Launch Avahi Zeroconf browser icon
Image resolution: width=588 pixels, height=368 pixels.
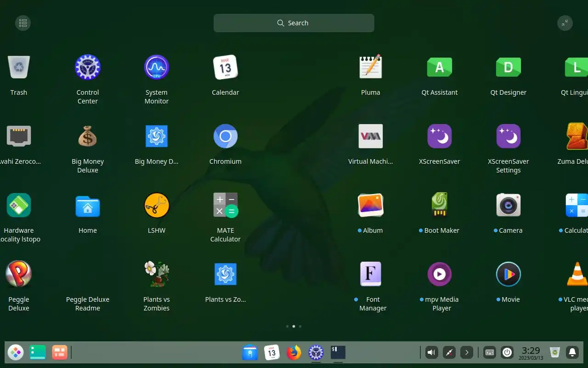pyautogui.click(x=19, y=136)
